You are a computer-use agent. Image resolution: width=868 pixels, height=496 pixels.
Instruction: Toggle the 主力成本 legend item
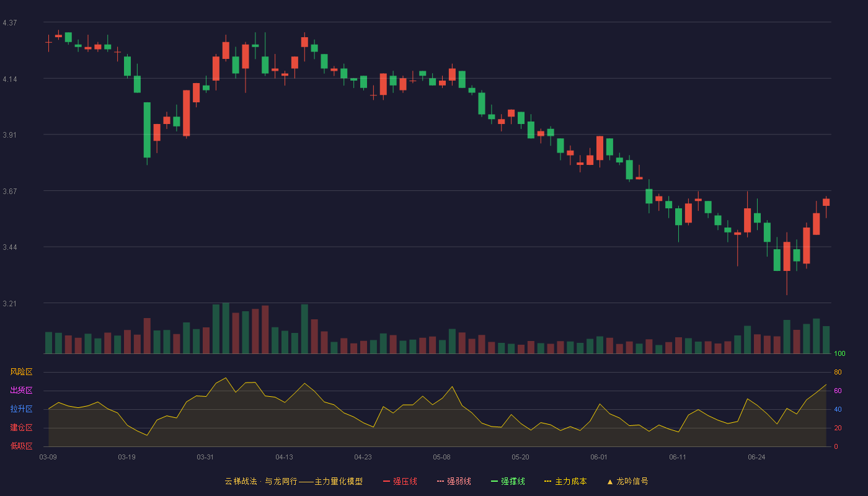[565, 481]
